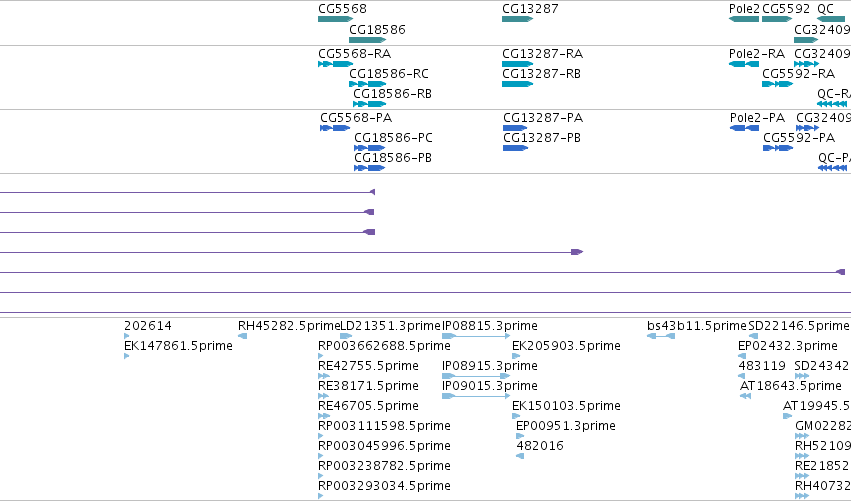Click the SD22146.5prime EST label
Screen dimensions: 851x501
point(798,326)
